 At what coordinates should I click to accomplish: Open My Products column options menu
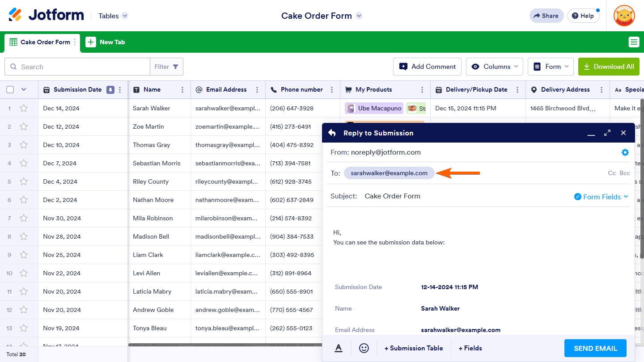(422, 90)
